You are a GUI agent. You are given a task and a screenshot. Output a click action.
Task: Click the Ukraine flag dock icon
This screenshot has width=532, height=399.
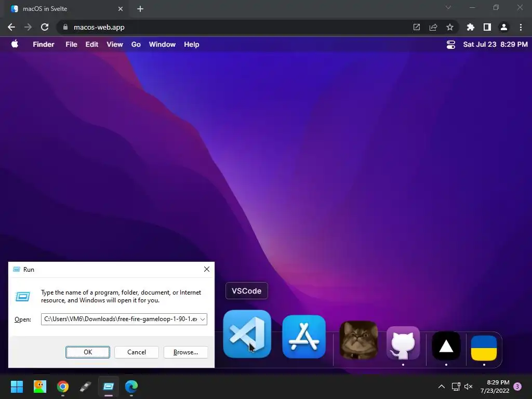point(484,348)
